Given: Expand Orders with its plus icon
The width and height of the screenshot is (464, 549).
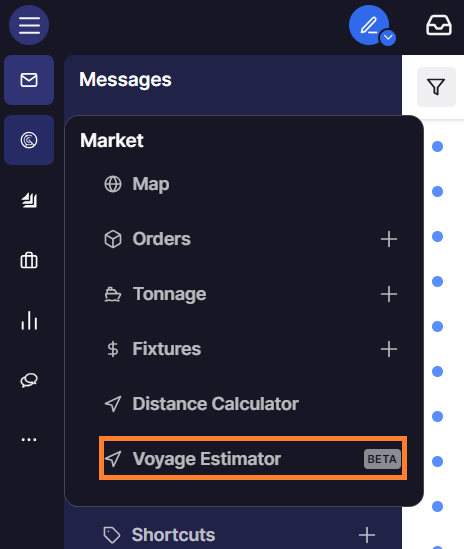Looking at the screenshot, I should (x=389, y=239).
